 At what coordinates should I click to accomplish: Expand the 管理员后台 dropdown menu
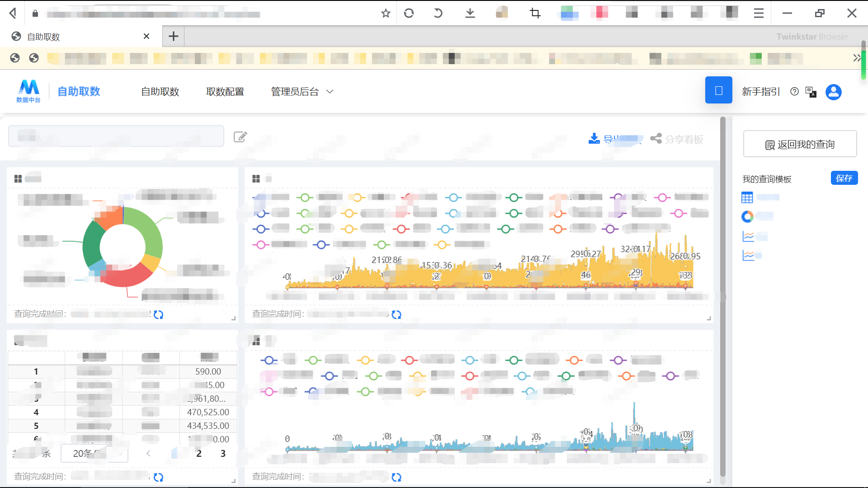[302, 92]
